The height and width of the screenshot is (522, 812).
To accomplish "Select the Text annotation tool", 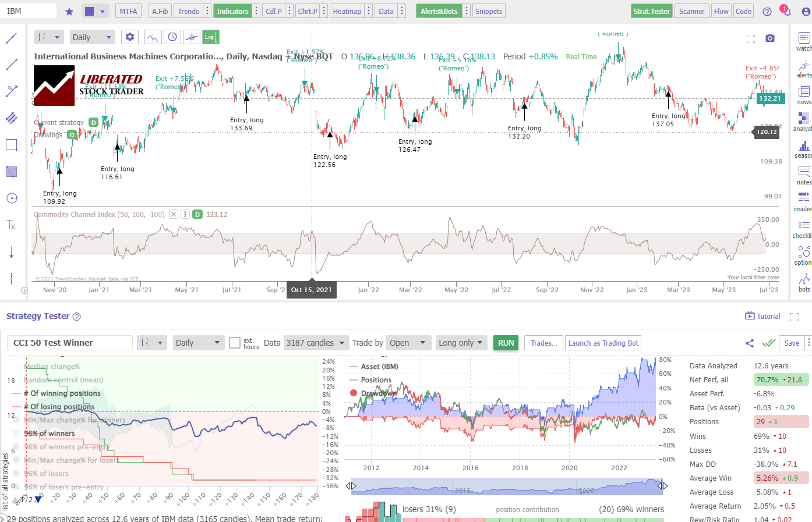I will pyautogui.click(x=11, y=225).
